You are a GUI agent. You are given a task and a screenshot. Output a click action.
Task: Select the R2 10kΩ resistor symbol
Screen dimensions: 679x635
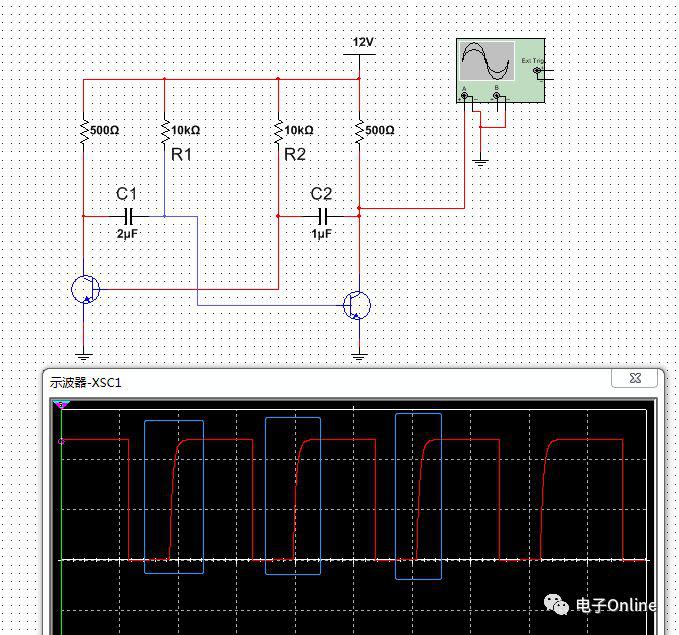click(278, 130)
